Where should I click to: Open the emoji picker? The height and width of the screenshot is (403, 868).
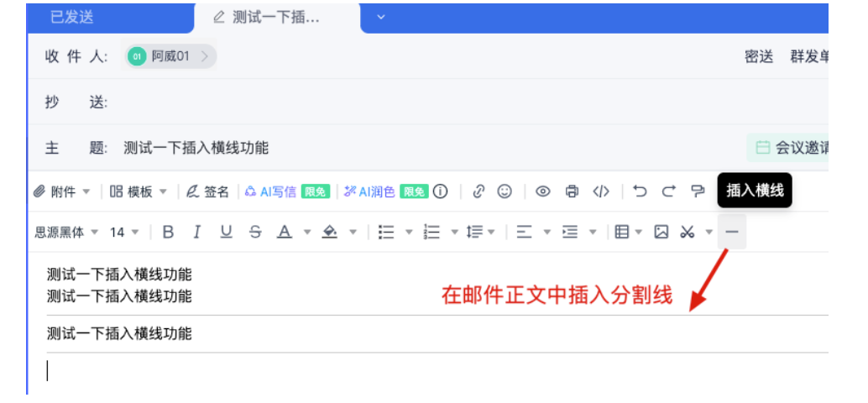[505, 191]
